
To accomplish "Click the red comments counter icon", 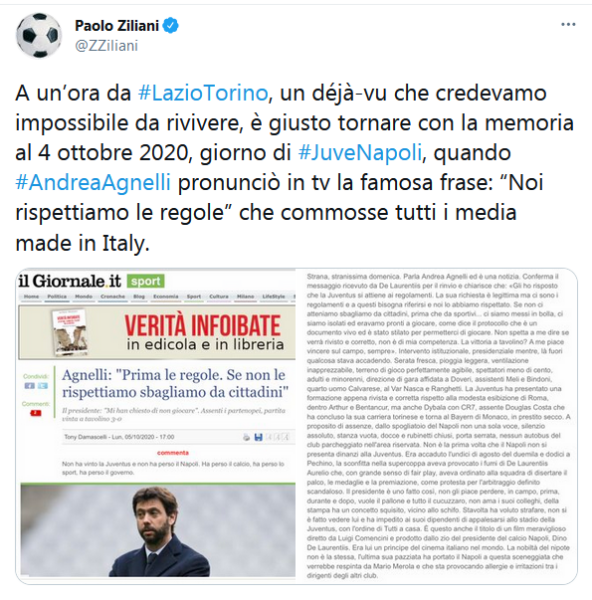I will pos(35,413).
